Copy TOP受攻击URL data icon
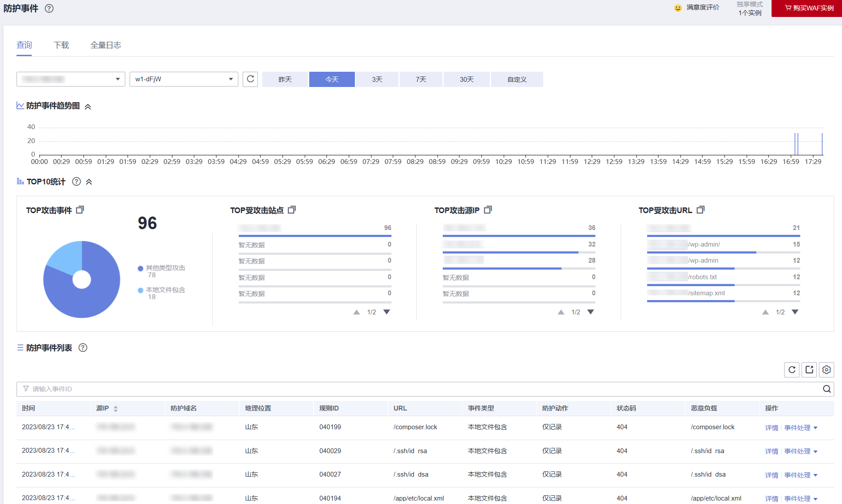The height and width of the screenshot is (504, 842). 701,210
